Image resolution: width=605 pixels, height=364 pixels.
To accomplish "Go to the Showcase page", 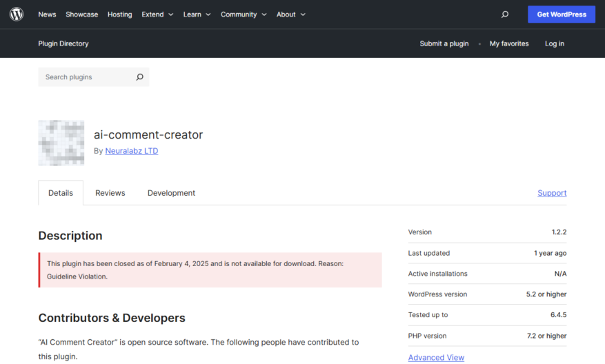I will 82,14.
